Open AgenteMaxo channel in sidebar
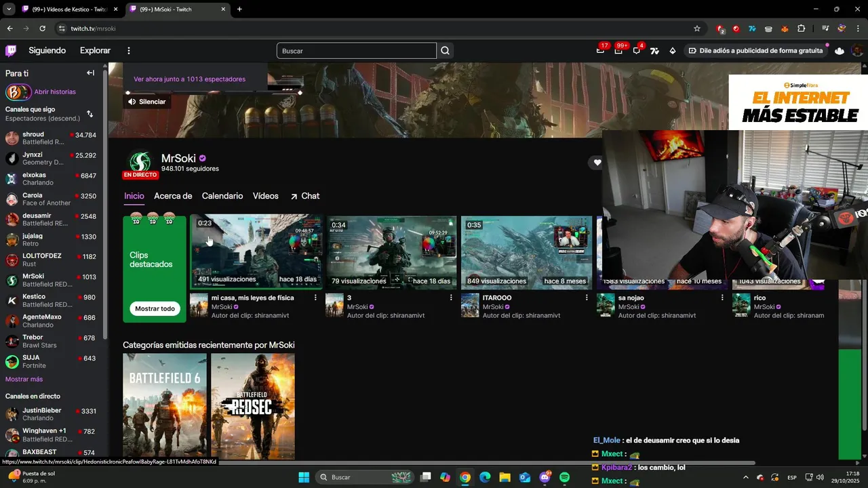The width and height of the screenshot is (868, 488). pyautogui.click(x=52, y=321)
